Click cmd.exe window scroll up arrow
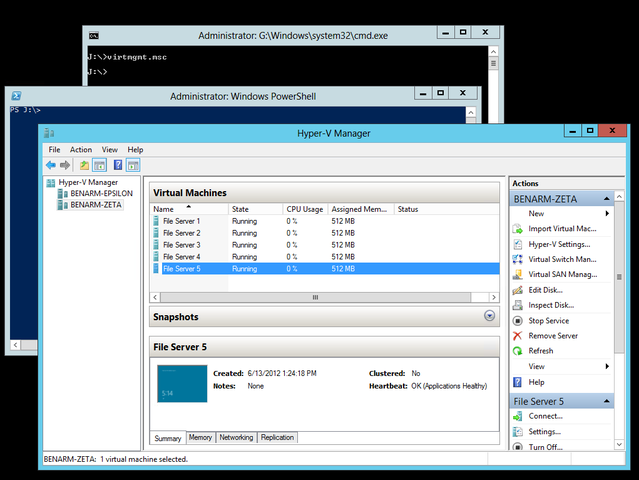The image size is (639, 480). [493, 52]
